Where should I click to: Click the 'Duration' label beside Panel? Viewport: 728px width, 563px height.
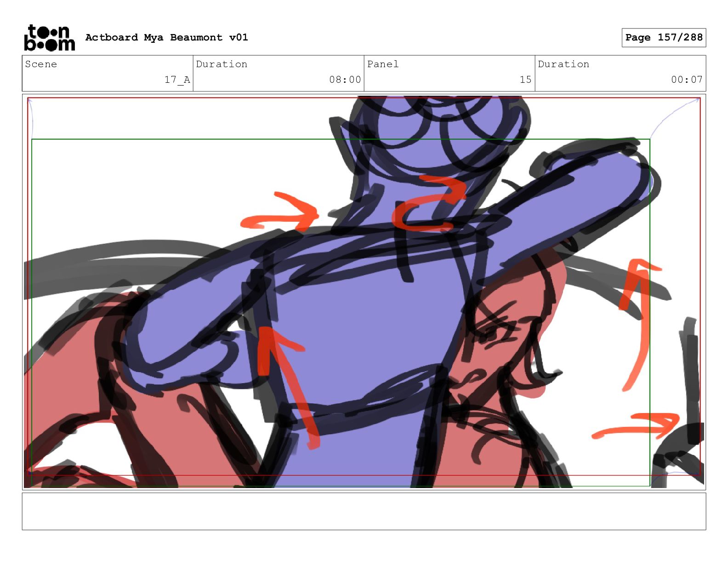[563, 64]
